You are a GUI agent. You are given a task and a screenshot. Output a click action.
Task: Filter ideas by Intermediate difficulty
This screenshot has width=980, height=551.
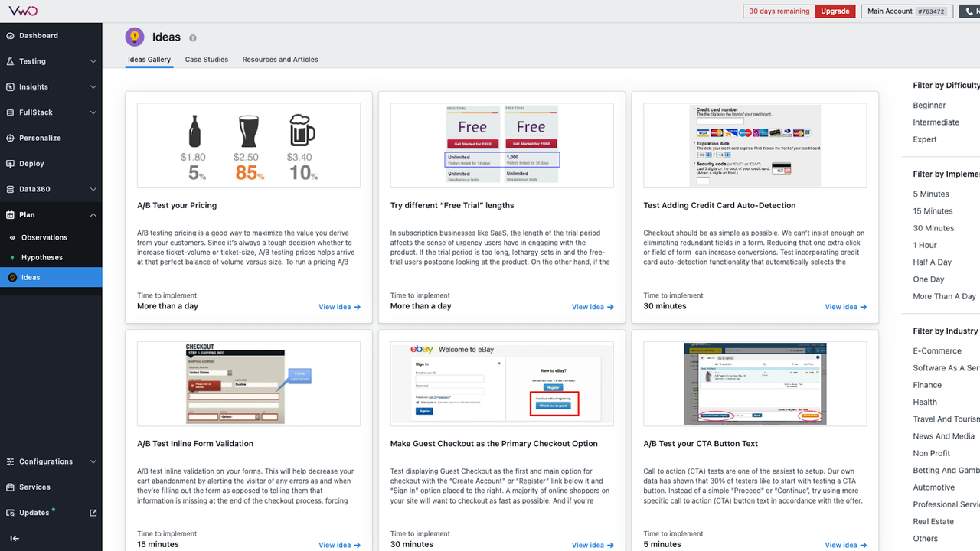click(x=936, y=122)
